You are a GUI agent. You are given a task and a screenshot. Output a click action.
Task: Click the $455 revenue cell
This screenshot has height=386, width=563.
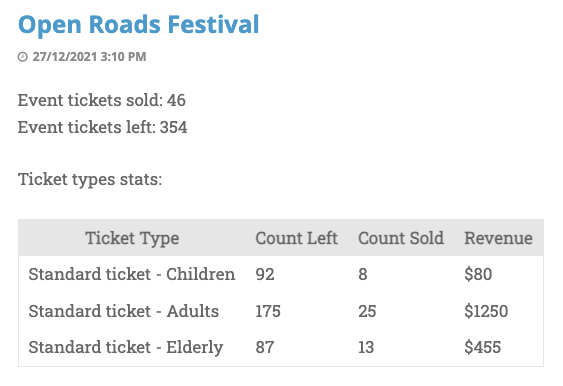[x=482, y=347]
